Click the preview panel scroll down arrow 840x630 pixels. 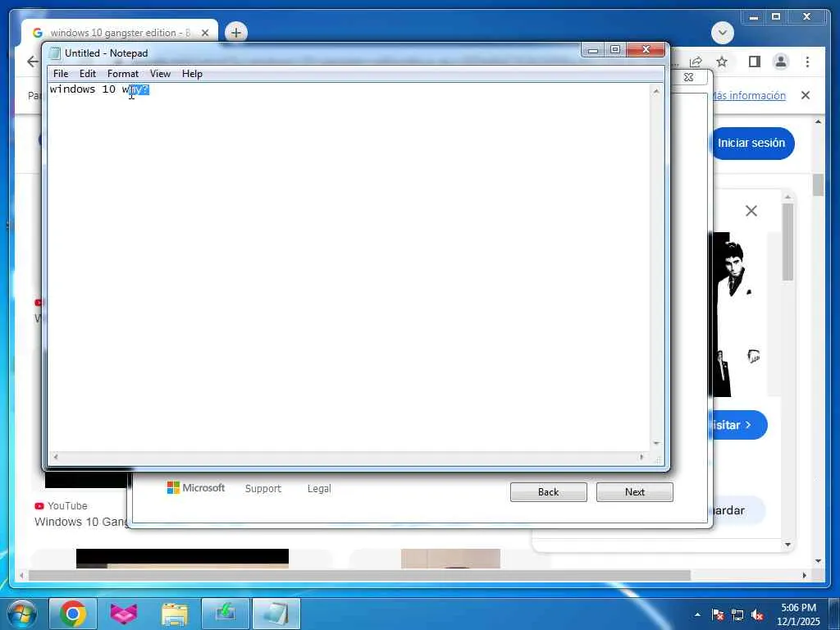tap(787, 545)
